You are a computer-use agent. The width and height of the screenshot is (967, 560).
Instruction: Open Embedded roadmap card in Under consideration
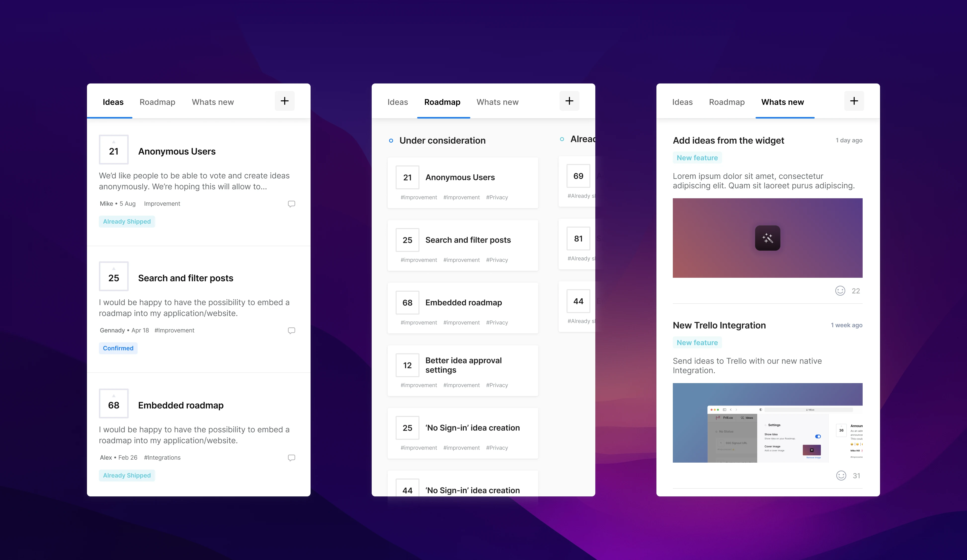coord(463,308)
